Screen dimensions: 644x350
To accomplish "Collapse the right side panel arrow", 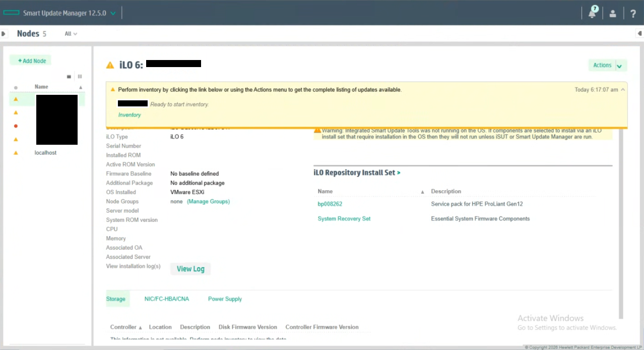I will coord(639,34).
